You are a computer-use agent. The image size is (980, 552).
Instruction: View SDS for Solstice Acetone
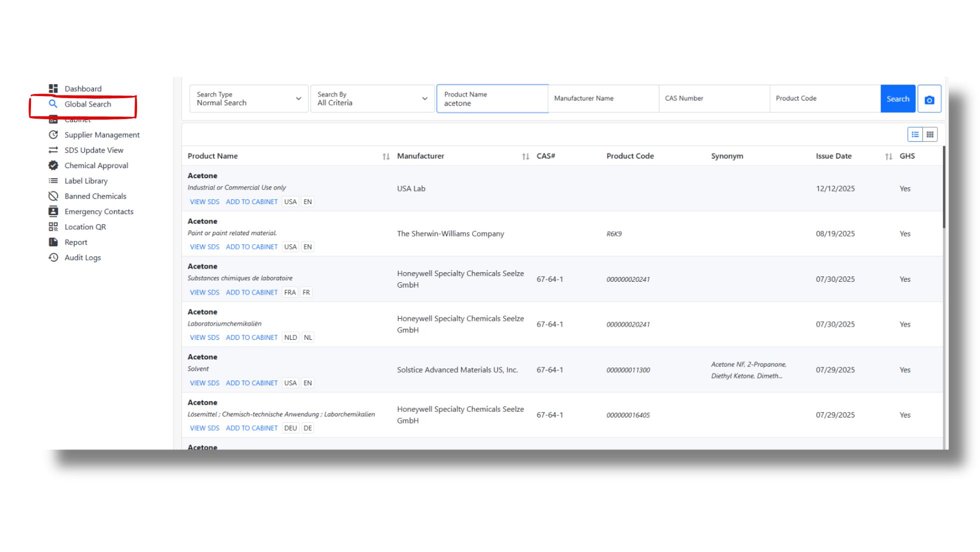click(x=204, y=383)
